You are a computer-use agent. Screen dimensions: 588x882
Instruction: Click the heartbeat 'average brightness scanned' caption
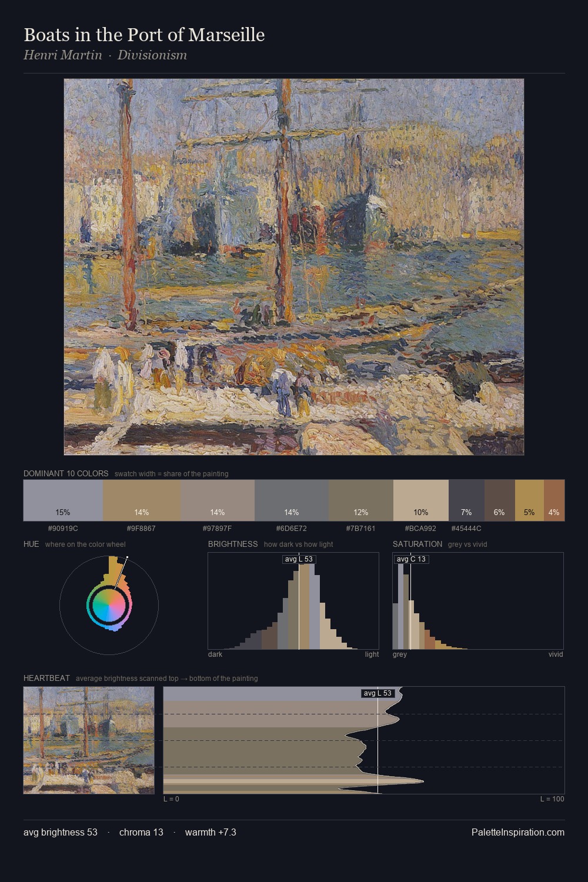167,679
